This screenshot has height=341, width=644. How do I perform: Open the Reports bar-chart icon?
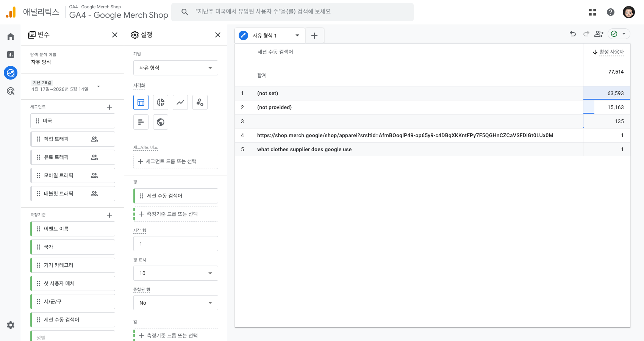[11, 55]
